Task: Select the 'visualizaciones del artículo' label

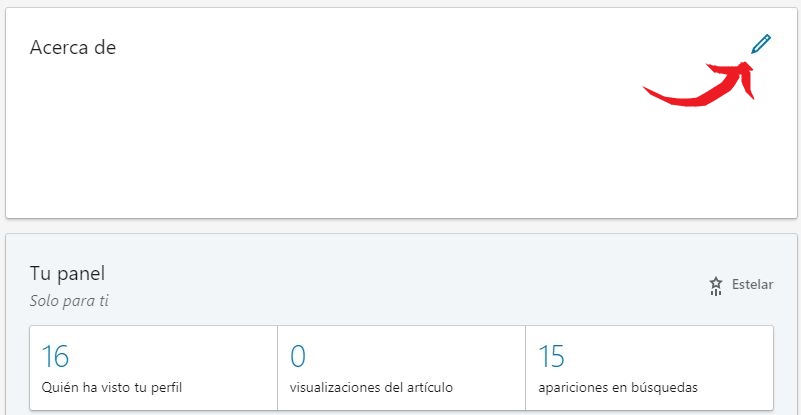Action: 371,387
